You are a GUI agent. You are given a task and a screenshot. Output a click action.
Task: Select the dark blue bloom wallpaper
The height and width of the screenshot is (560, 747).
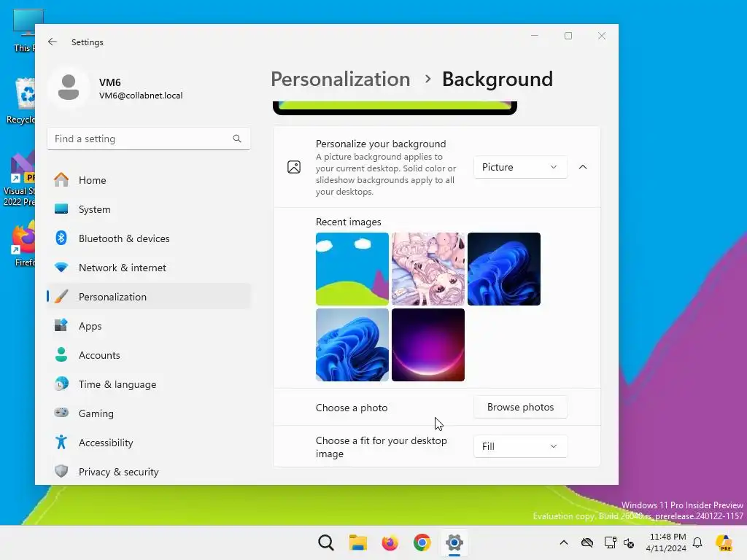[504, 269]
